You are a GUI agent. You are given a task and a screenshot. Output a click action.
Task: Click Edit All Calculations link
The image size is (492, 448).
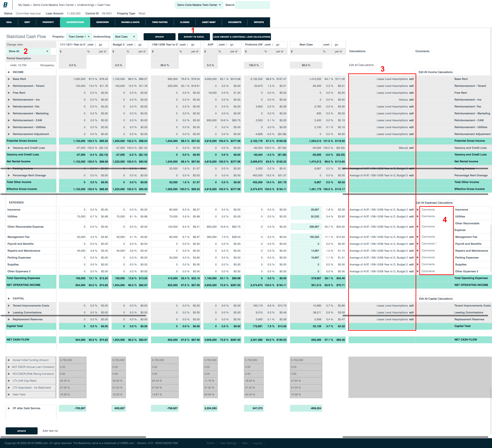[361, 65]
